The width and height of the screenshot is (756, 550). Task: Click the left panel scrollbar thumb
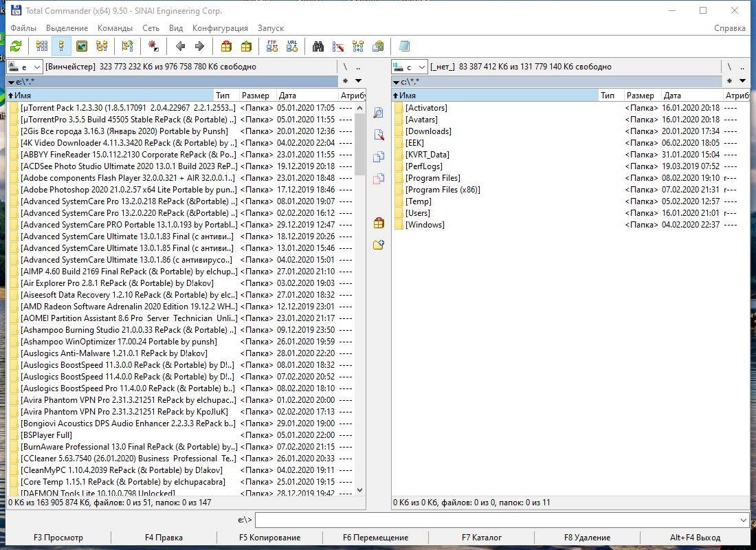(359, 145)
